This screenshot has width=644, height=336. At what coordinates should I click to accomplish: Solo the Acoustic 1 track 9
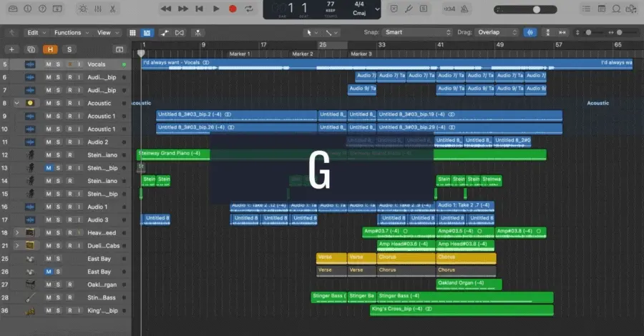pyautogui.click(x=58, y=116)
